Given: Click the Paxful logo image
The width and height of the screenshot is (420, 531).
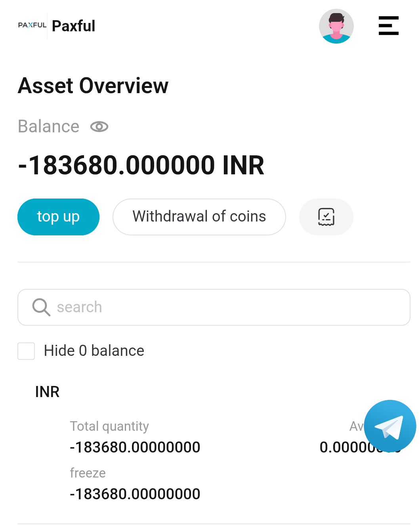Looking at the screenshot, I should click(x=32, y=25).
